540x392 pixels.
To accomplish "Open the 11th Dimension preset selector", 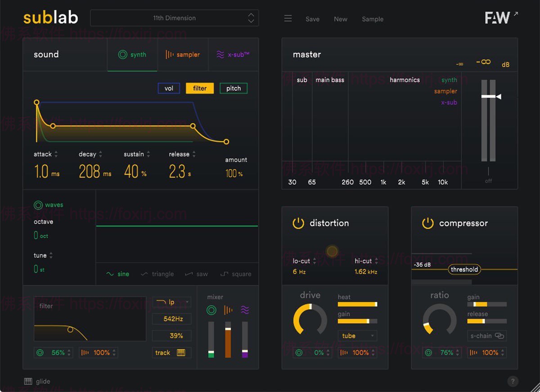I will click(175, 18).
